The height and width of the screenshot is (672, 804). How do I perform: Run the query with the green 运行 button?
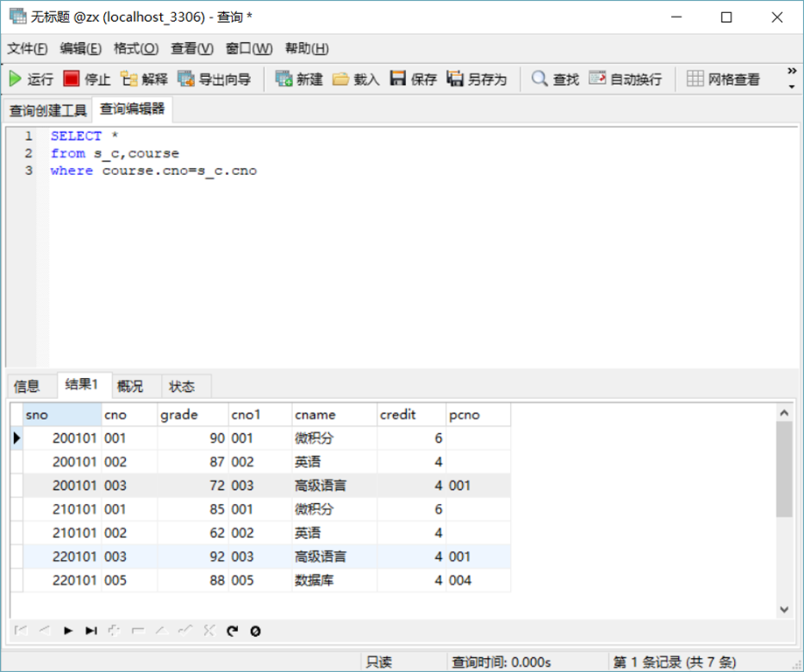(31, 79)
